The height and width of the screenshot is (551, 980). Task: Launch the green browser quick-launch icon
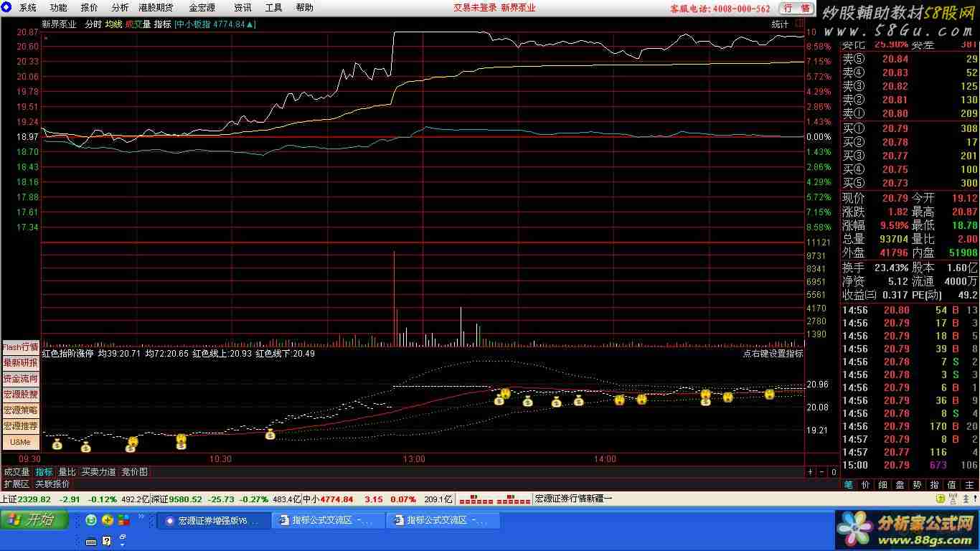[x=91, y=519]
